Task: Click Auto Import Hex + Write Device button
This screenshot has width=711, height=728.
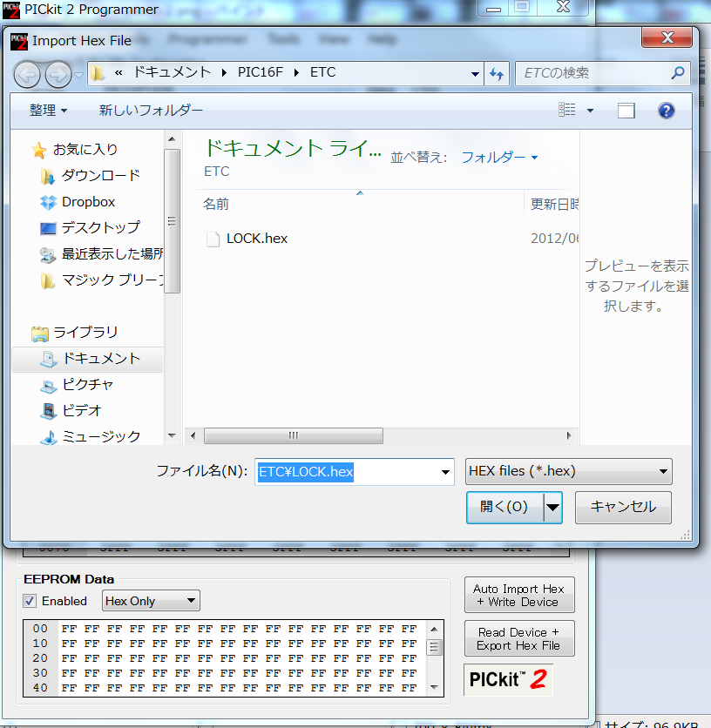Action: (x=519, y=596)
